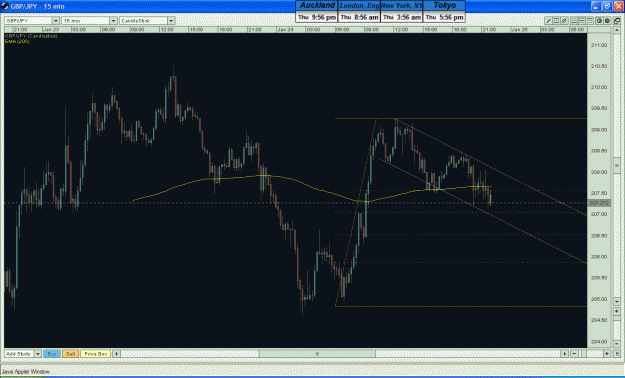
Task: Click the bottom-right corner reset scale icon
Action: [617, 354]
